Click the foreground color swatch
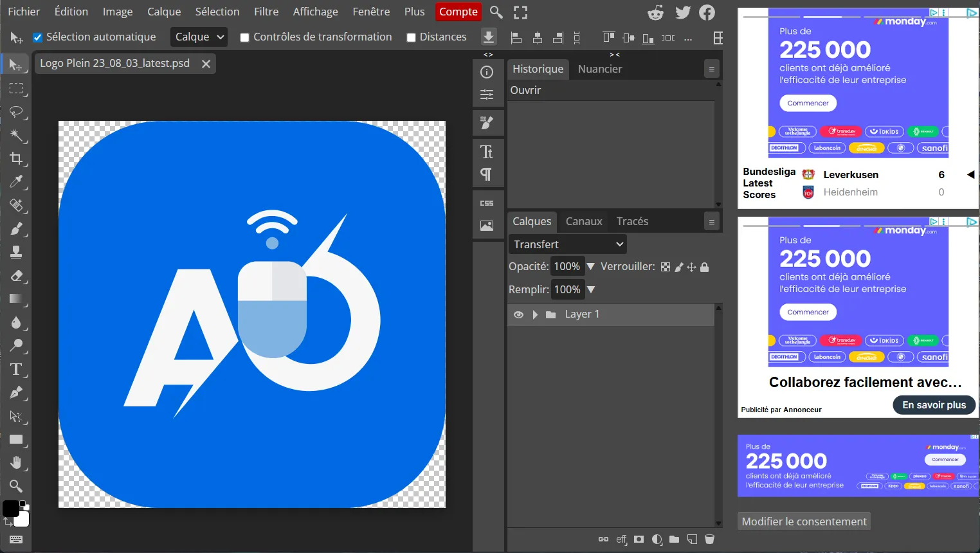Screen dimensions: 980x553 point(12,509)
